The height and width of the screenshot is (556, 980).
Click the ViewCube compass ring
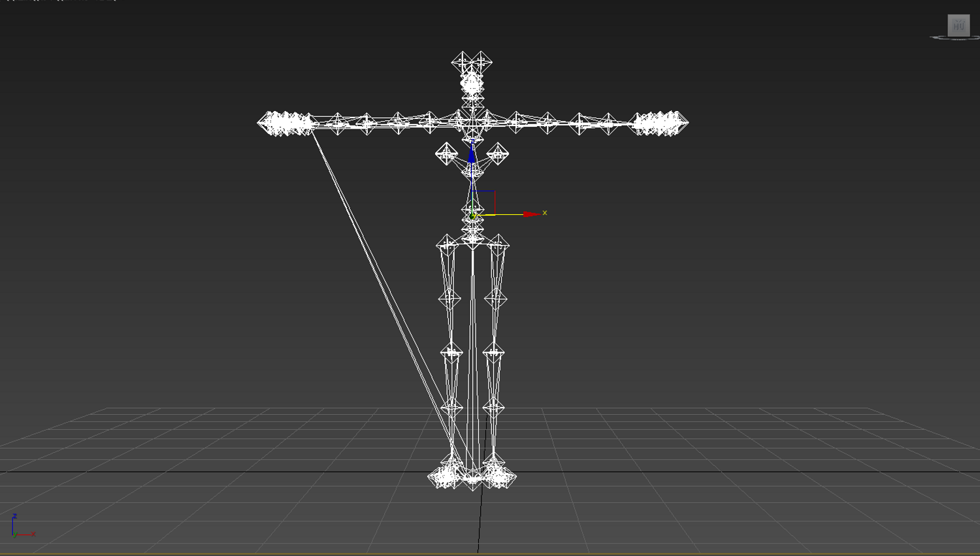[x=955, y=39]
